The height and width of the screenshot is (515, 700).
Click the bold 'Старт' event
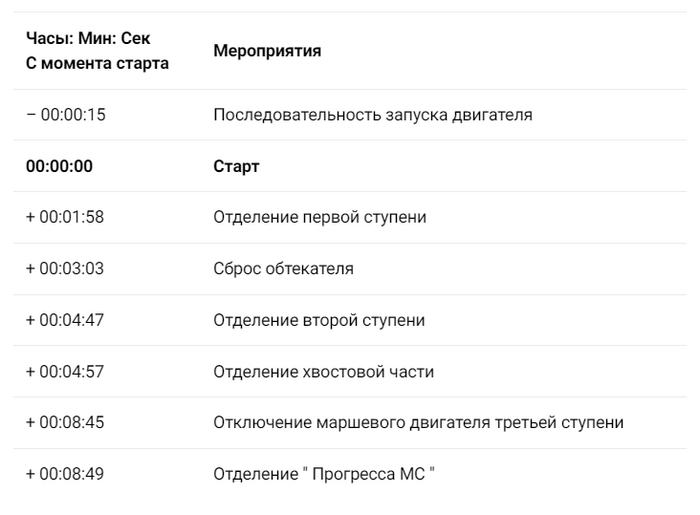[x=236, y=166]
